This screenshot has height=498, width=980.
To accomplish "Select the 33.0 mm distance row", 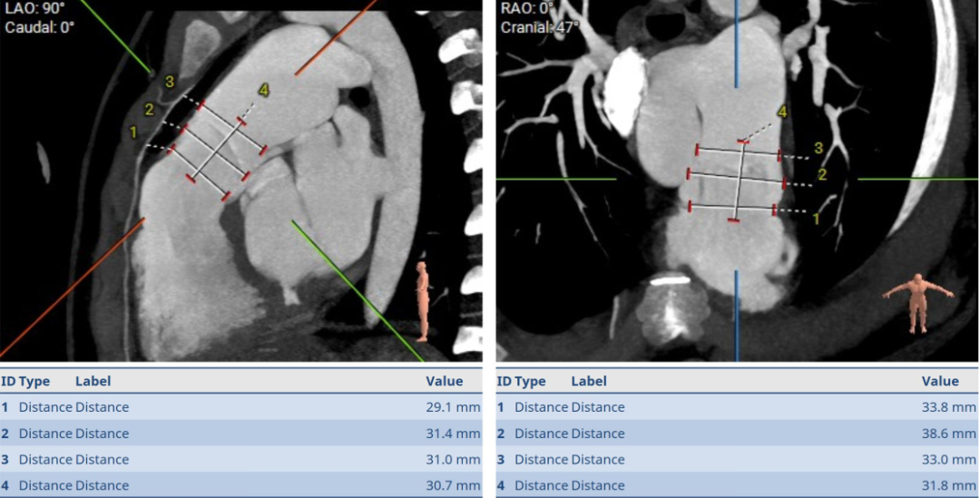I will click(738, 459).
